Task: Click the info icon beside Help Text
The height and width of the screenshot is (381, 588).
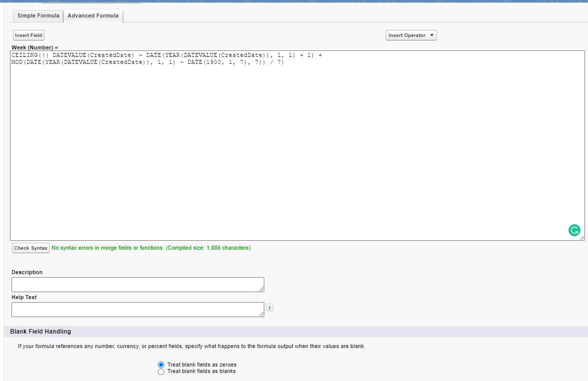Action: click(x=269, y=308)
